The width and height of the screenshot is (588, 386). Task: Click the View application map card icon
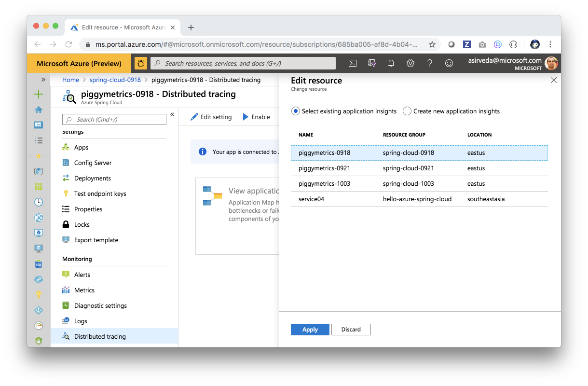pyautogui.click(x=212, y=195)
